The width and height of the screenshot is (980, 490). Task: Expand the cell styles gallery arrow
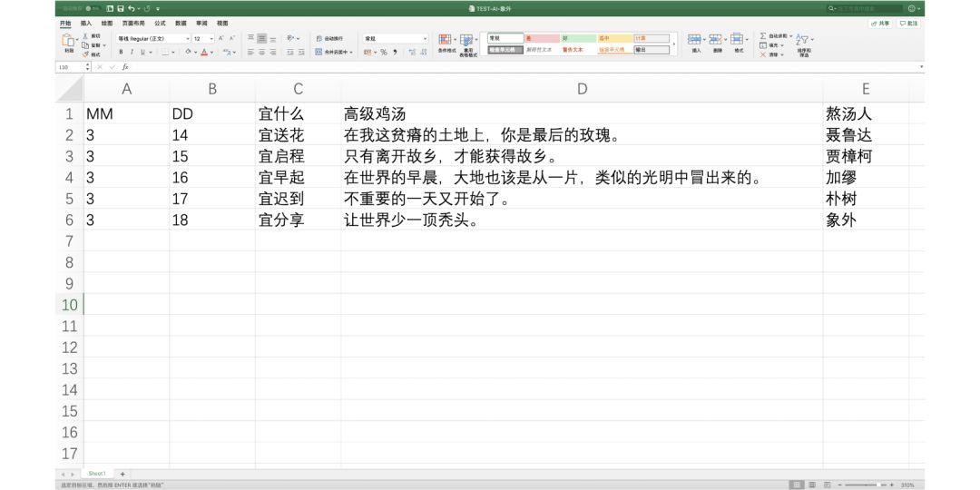[673, 44]
